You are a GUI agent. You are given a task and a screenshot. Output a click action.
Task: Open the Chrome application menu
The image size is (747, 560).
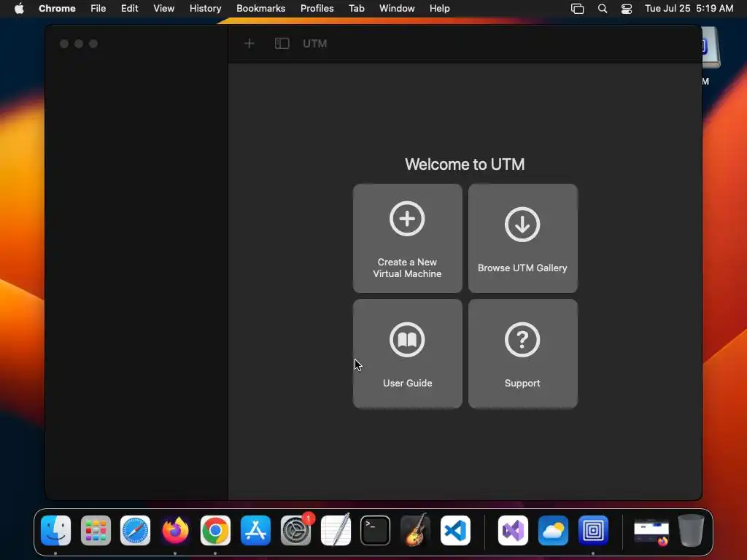click(57, 9)
